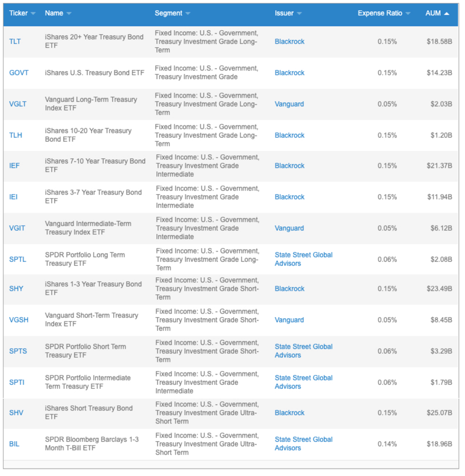Select iShares 3-7 Year Treasury Bond ETF name
The height and width of the screenshot is (476, 465).
(93, 196)
